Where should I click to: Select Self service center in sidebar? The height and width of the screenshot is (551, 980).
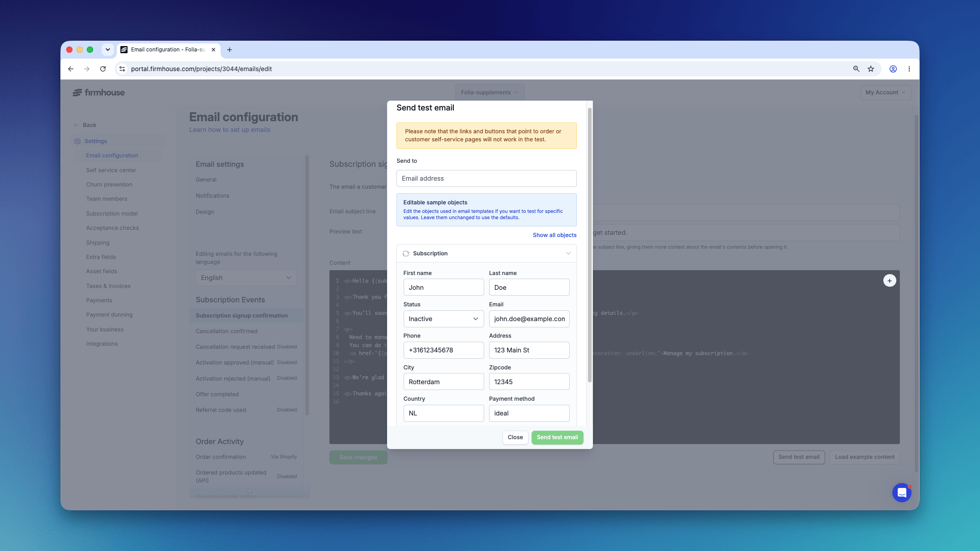[111, 170]
